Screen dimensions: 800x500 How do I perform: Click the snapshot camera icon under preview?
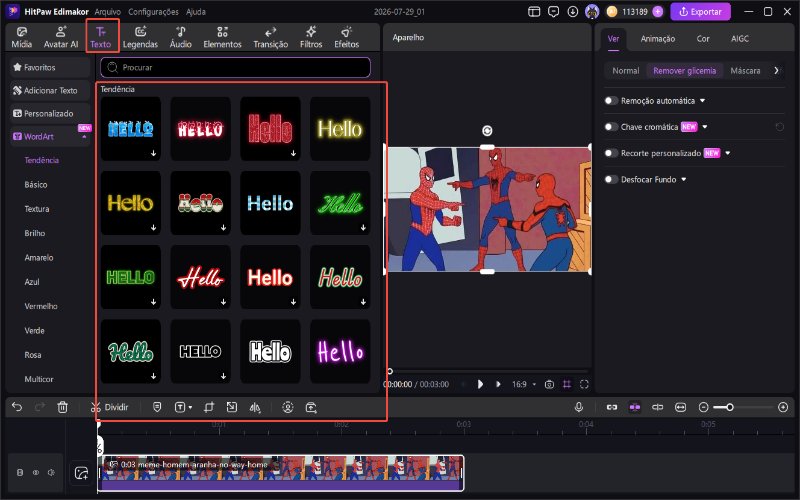coord(549,384)
